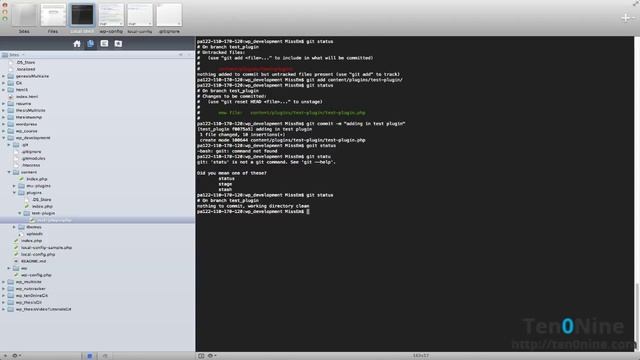Click the thesiswamp folder icon
This screenshot has height=360, width=640.
pos(11,117)
